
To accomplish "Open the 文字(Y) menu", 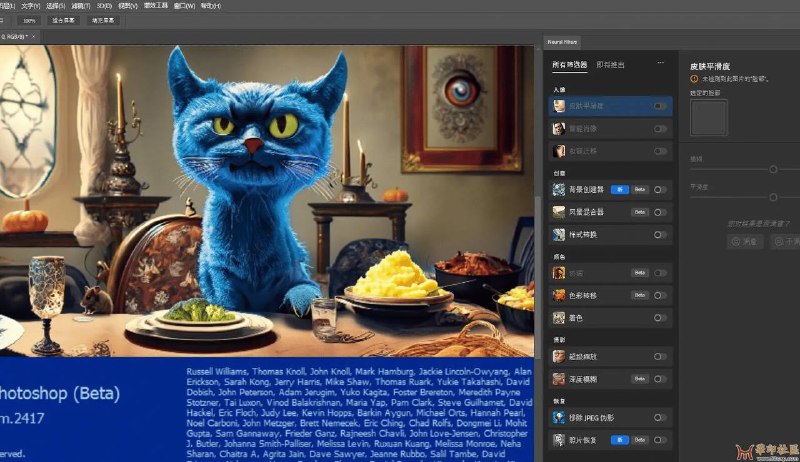I will (31, 6).
